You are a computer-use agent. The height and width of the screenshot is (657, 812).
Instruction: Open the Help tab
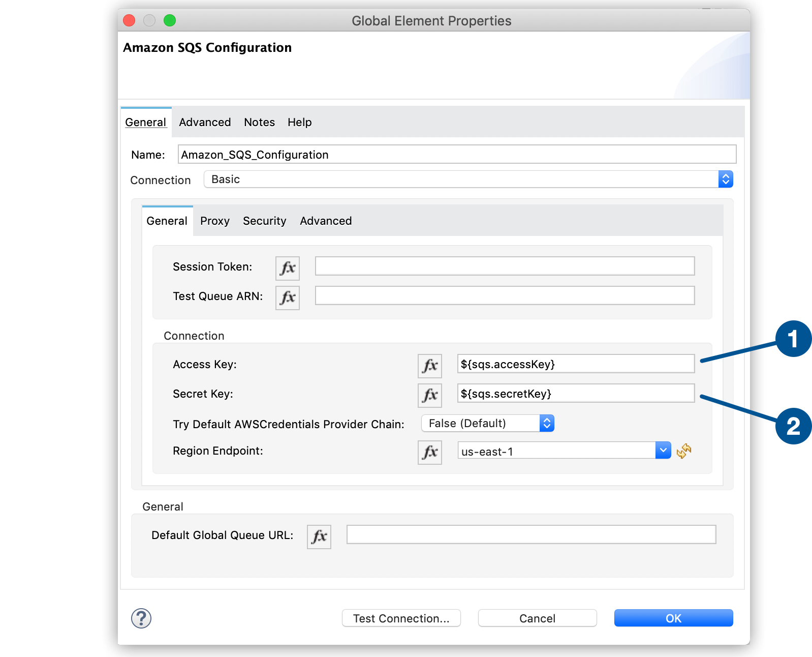click(x=299, y=123)
